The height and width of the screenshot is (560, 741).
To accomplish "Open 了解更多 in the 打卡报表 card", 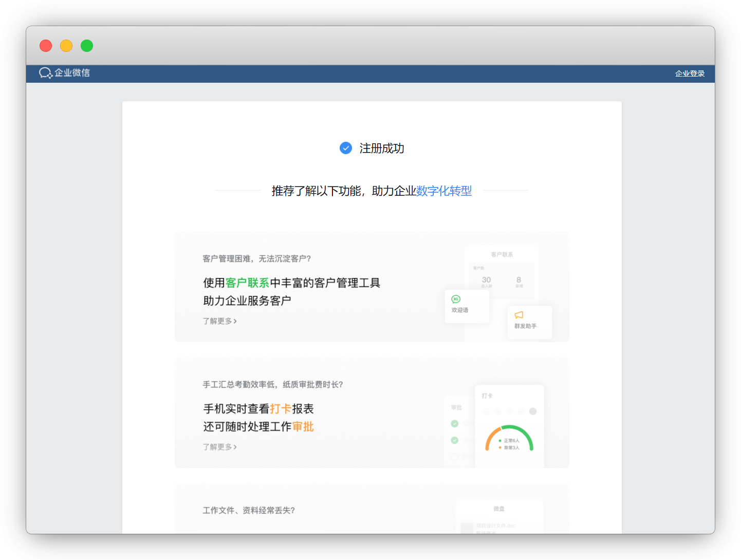I will coord(219,447).
